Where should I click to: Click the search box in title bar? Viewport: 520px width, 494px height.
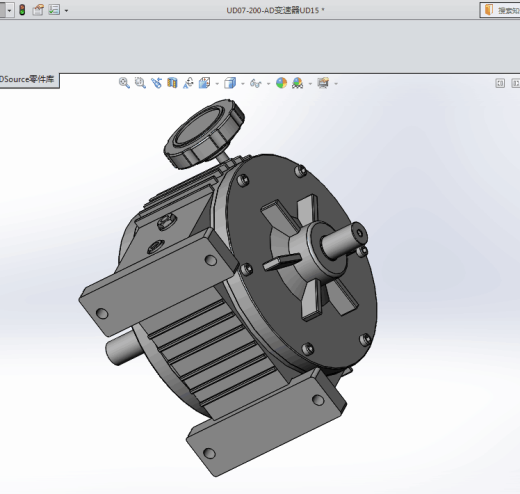[x=500, y=10]
